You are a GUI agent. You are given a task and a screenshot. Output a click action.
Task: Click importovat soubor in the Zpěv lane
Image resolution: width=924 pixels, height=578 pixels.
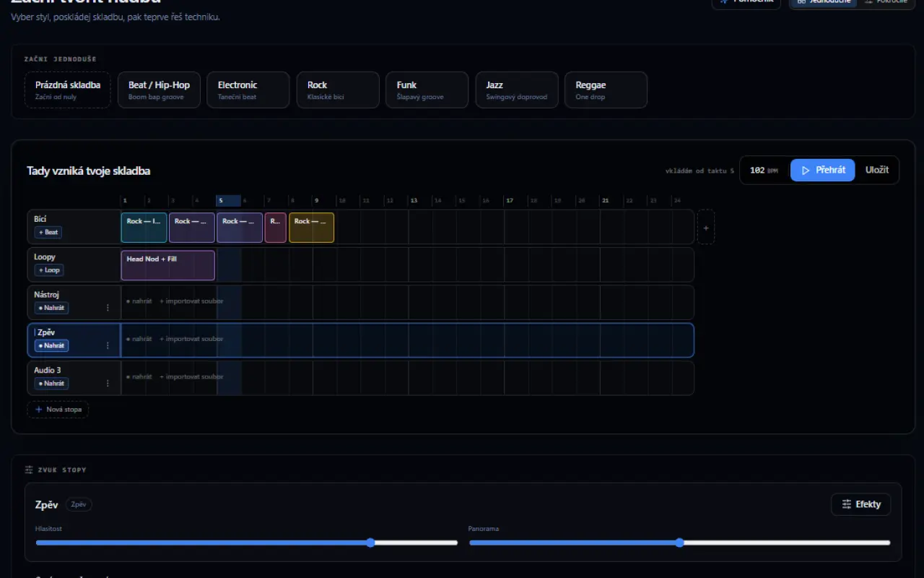click(192, 339)
